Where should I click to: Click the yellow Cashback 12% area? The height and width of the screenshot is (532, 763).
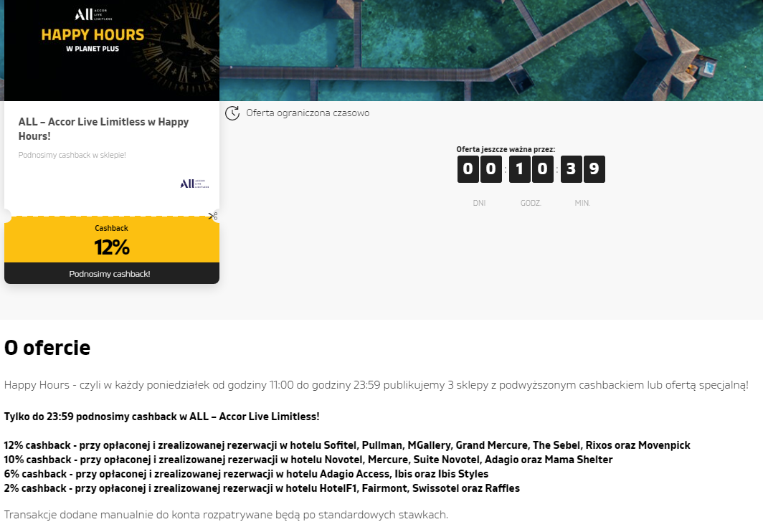click(112, 239)
